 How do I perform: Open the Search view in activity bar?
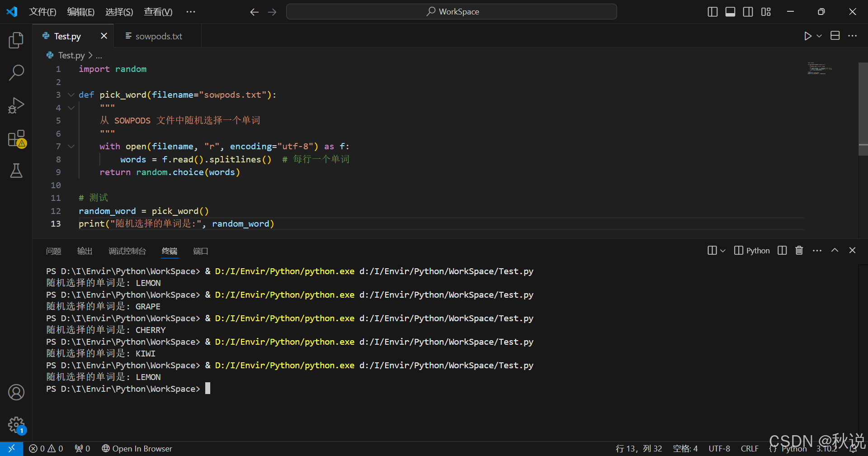pyautogui.click(x=16, y=72)
